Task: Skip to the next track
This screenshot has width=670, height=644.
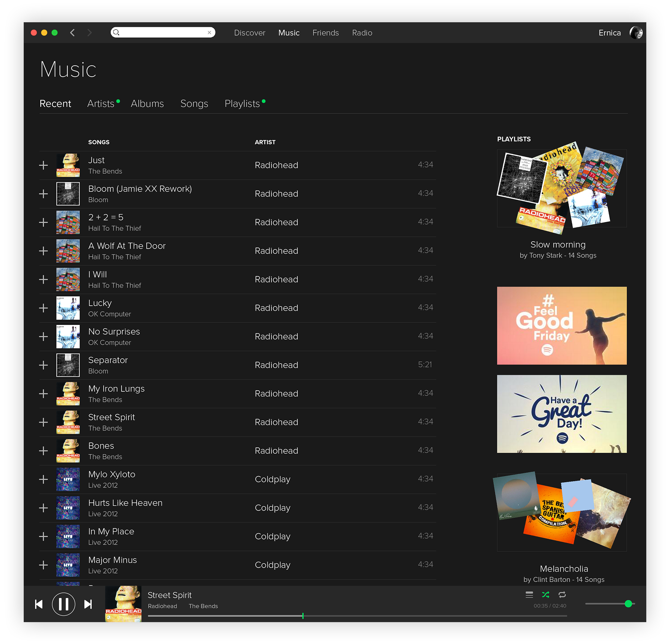Action: coord(88,604)
